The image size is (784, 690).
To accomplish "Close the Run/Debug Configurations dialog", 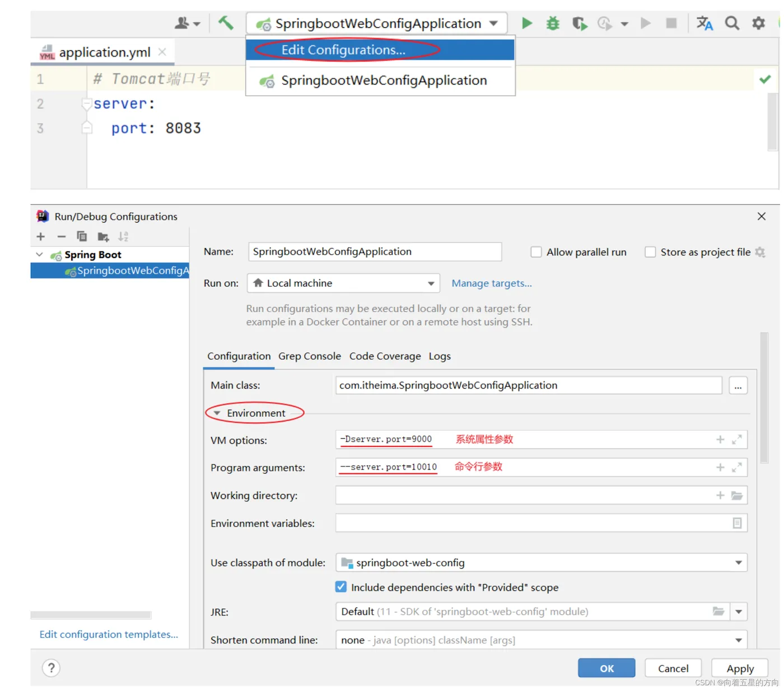I will click(x=761, y=216).
